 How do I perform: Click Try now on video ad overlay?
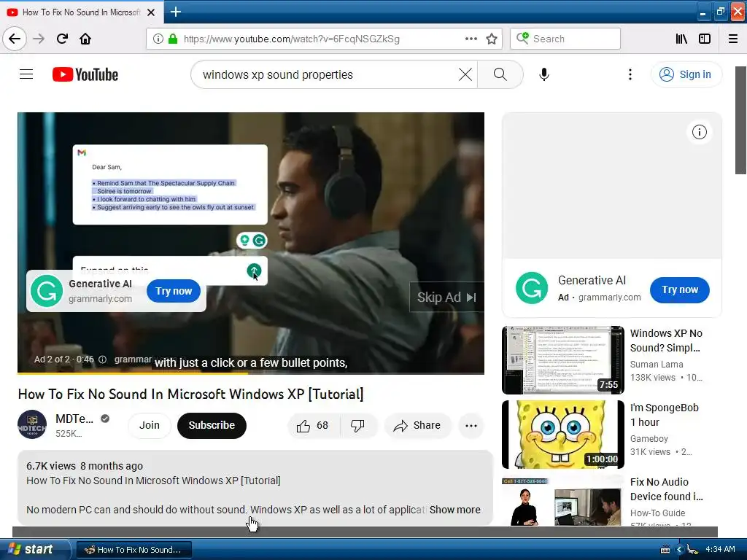coord(174,291)
